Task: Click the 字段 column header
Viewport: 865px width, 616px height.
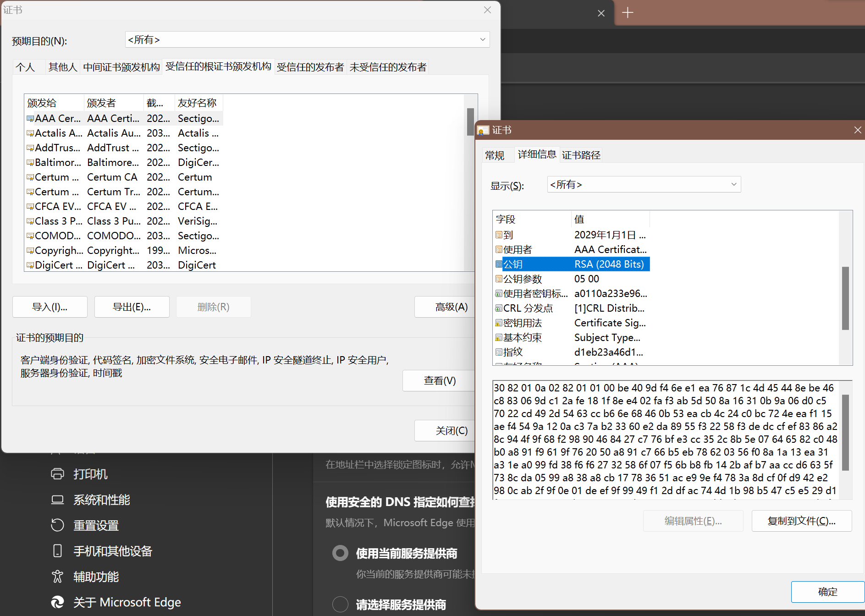Action: pos(532,220)
